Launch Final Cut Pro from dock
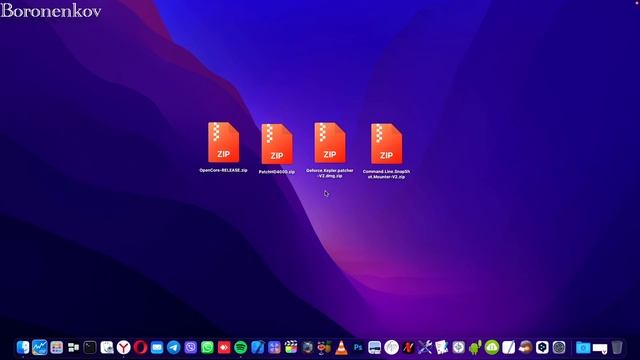The image size is (640, 360). click(291, 347)
